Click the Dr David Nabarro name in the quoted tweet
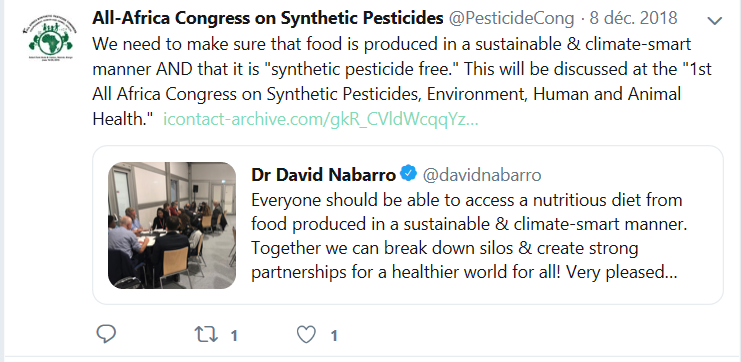 click(323, 175)
